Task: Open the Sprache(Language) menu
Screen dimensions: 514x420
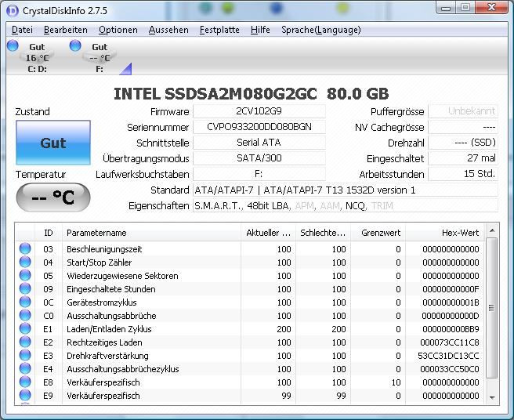Action: [x=321, y=30]
